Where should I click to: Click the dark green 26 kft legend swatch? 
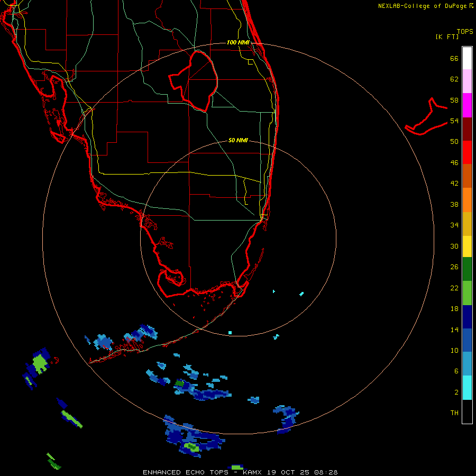point(467,269)
